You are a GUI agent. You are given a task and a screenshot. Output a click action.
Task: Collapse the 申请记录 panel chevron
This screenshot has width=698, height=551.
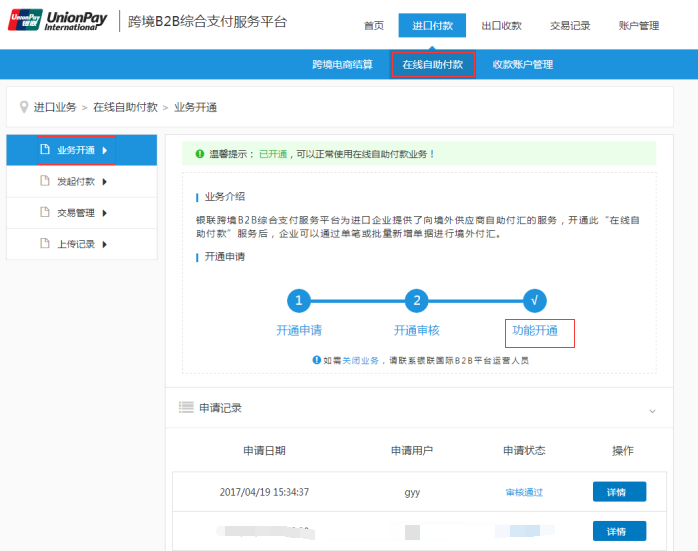[652, 410]
